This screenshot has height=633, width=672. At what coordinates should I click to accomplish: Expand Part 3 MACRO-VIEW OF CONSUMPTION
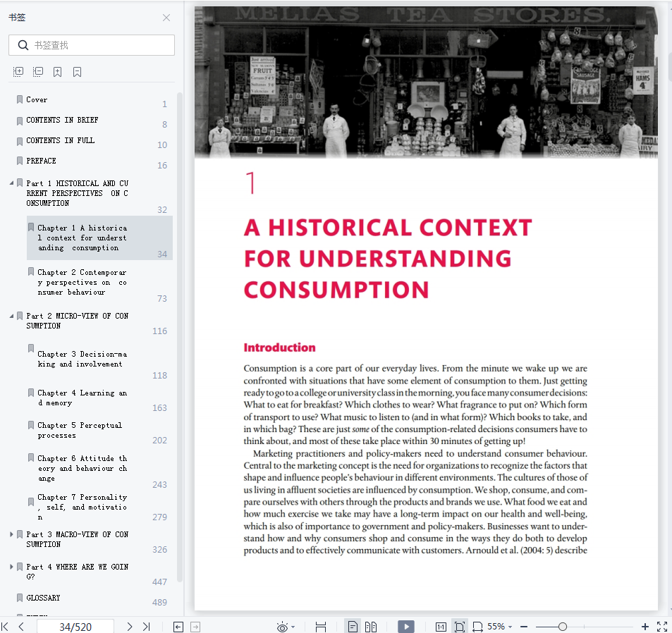[11, 534]
